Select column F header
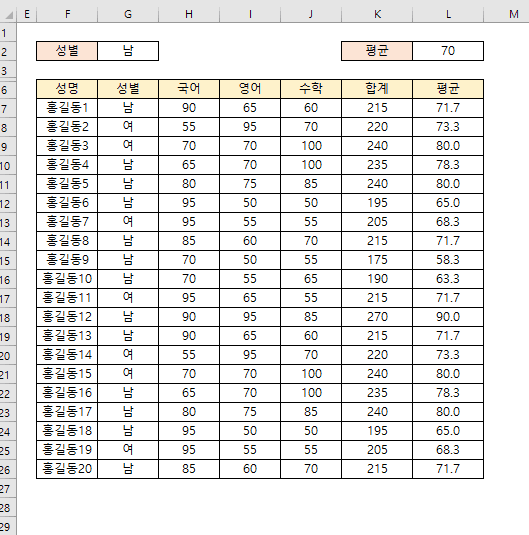Image resolution: width=529 pixels, height=535 pixels. coord(67,14)
